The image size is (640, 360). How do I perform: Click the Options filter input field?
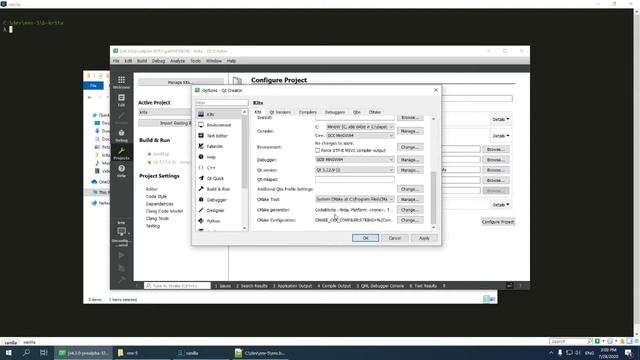222,102
